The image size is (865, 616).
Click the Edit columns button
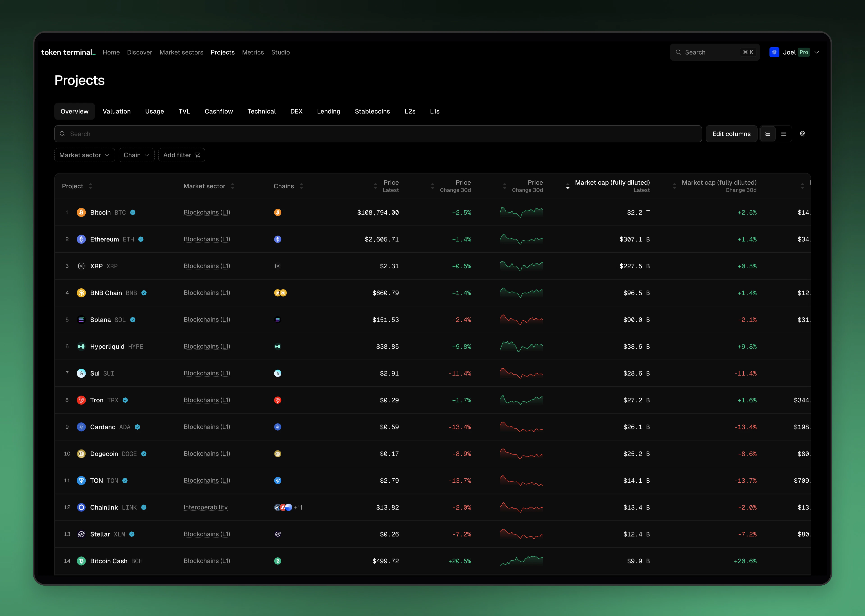coord(731,134)
